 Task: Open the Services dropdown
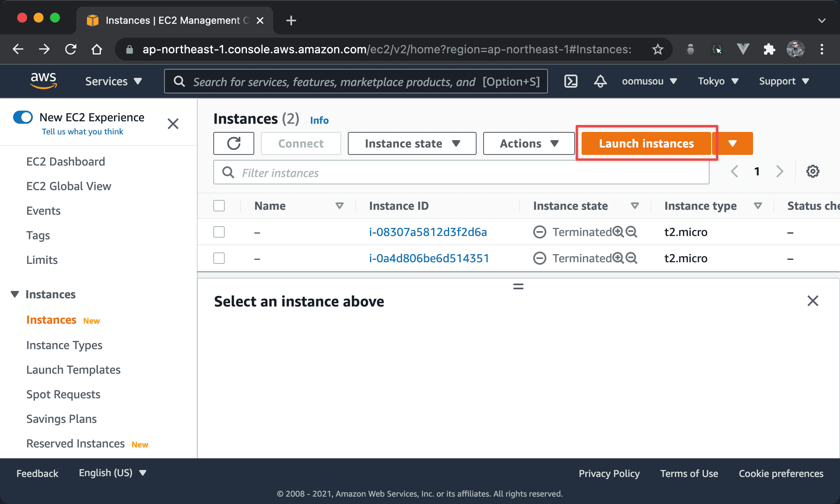point(114,81)
